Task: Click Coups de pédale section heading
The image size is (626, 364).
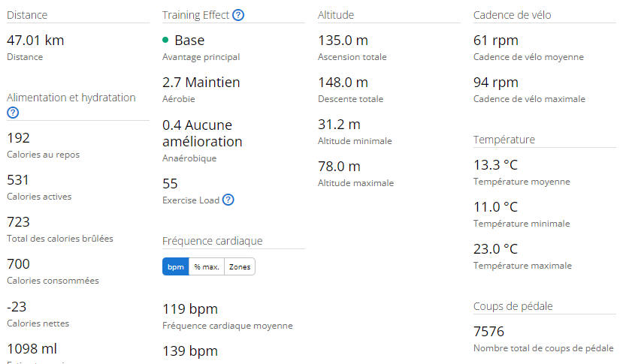Action: (513, 306)
